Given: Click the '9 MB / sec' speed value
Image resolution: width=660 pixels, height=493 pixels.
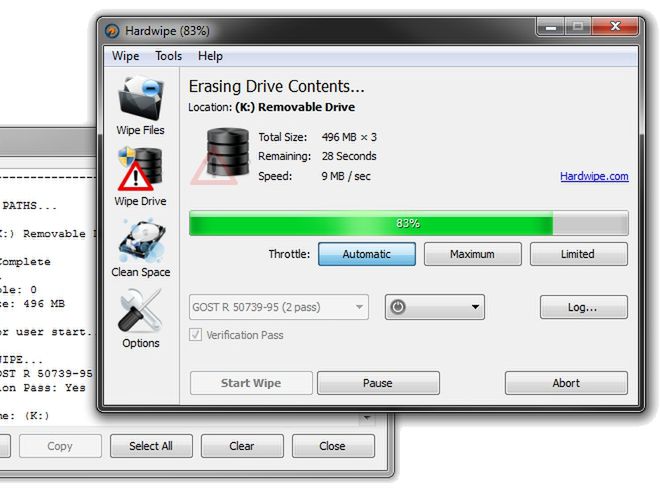Looking at the screenshot, I should [x=346, y=176].
